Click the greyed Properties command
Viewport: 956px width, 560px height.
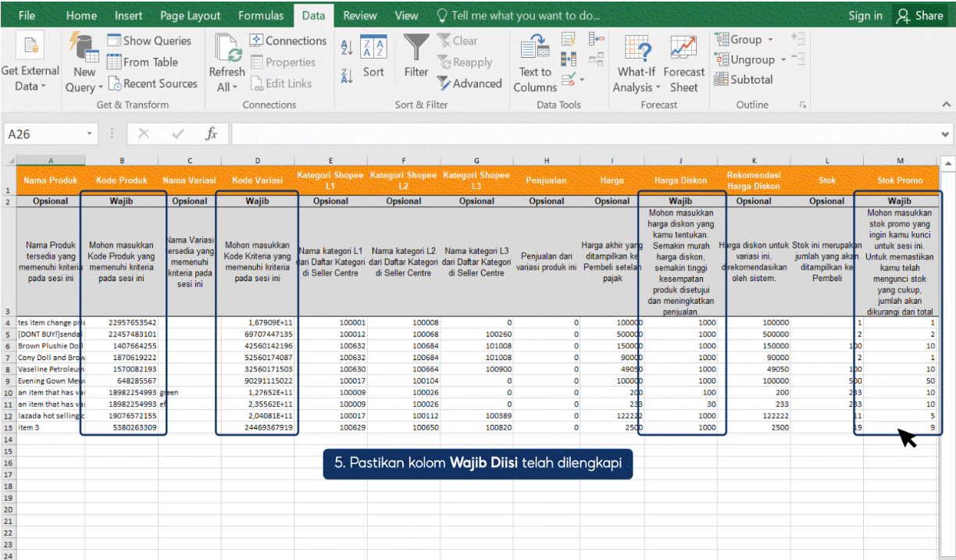(283, 62)
